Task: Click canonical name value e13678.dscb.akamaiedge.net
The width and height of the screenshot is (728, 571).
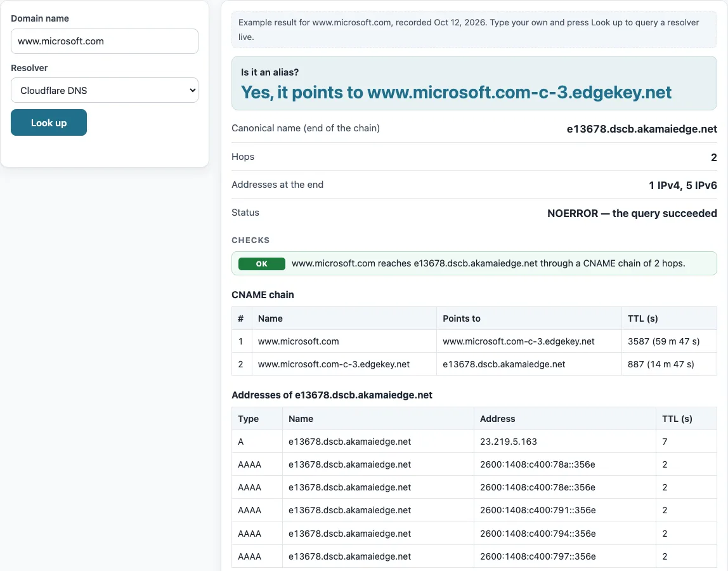Action: (642, 129)
